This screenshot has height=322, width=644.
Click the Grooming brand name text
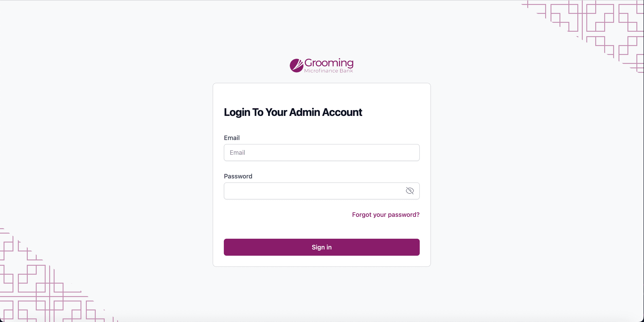(329, 63)
